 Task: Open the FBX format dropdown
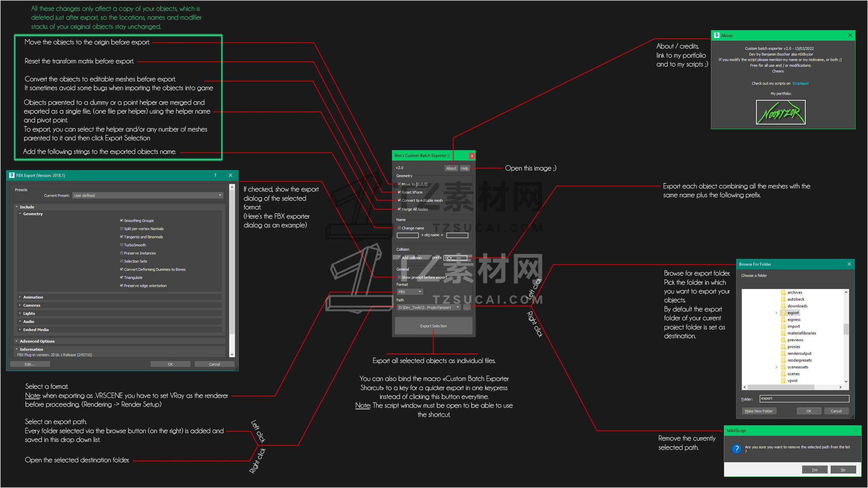410,292
